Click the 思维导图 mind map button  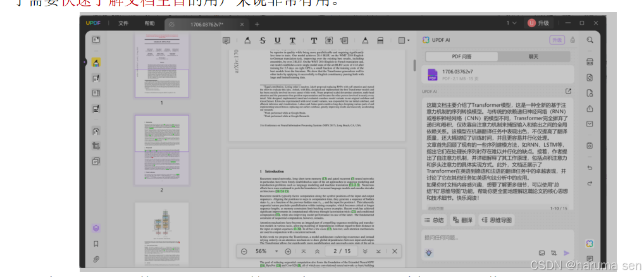(497, 220)
